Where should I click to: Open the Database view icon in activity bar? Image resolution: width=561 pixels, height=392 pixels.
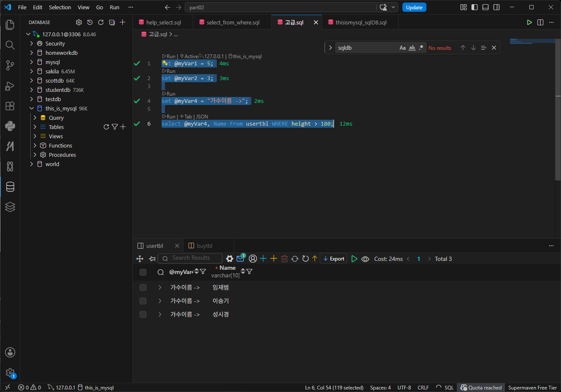tap(10, 187)
